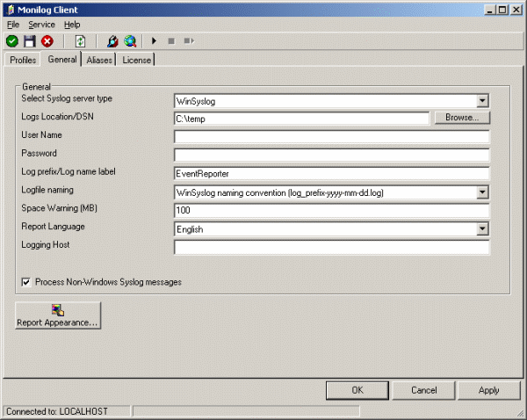Viewport: 527px width, 420px height.
Task: Switch to the Profiles tab
Action: point(23,60)
